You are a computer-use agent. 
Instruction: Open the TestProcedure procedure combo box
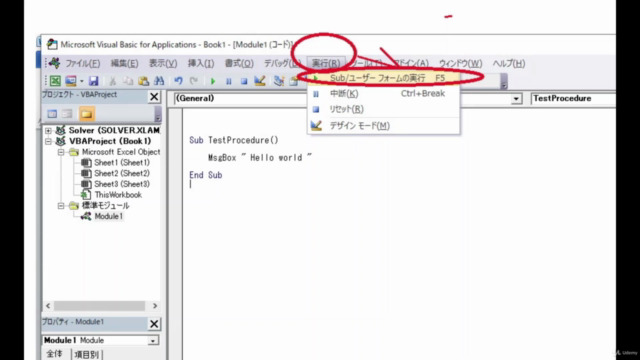pyautogui.click(x=573, y=98)
